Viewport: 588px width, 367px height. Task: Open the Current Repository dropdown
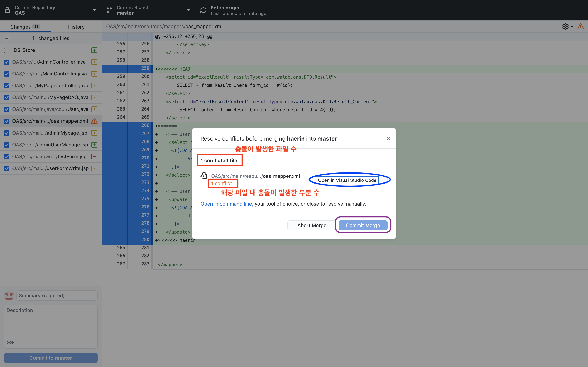51,10
